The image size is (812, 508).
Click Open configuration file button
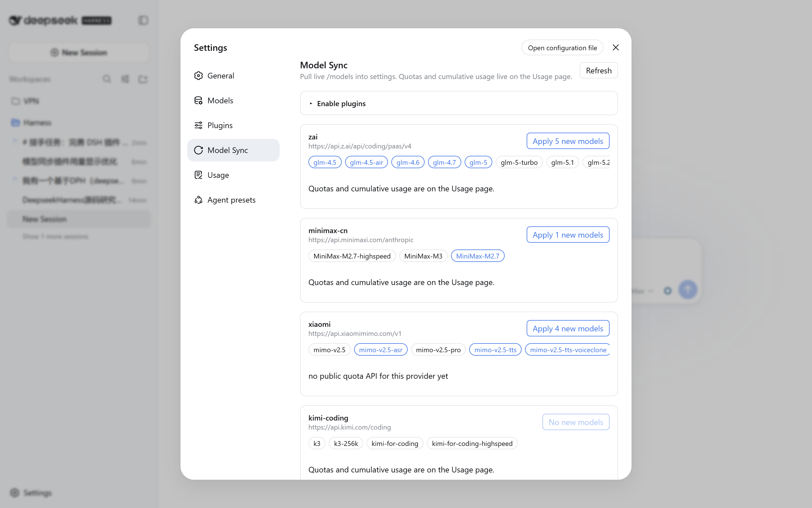click(562, 48)
